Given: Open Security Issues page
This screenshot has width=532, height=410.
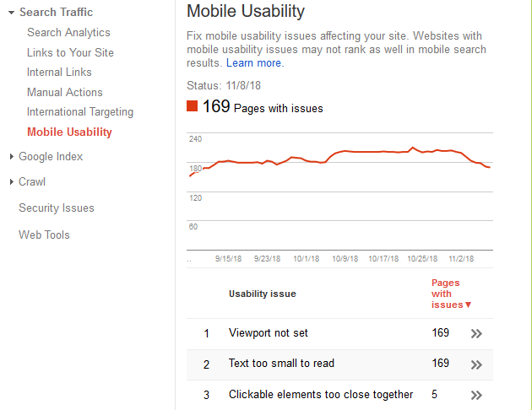Looking at the screenshot, I should (x=57, y=208).
